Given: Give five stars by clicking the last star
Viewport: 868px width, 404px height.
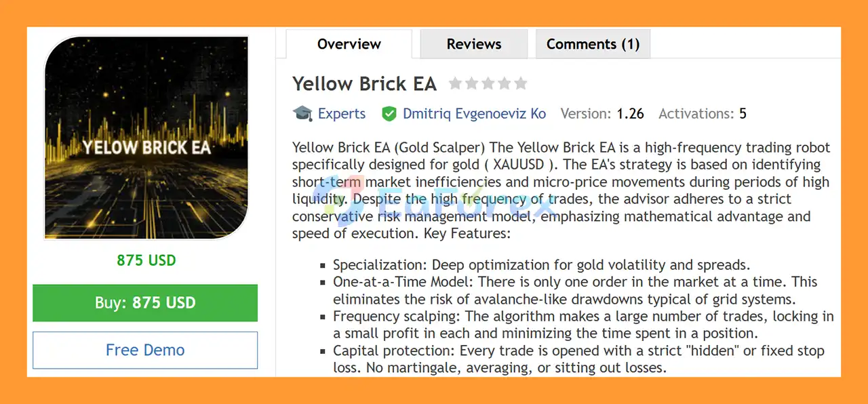Looking at the screenshot, I should point(519,83).
